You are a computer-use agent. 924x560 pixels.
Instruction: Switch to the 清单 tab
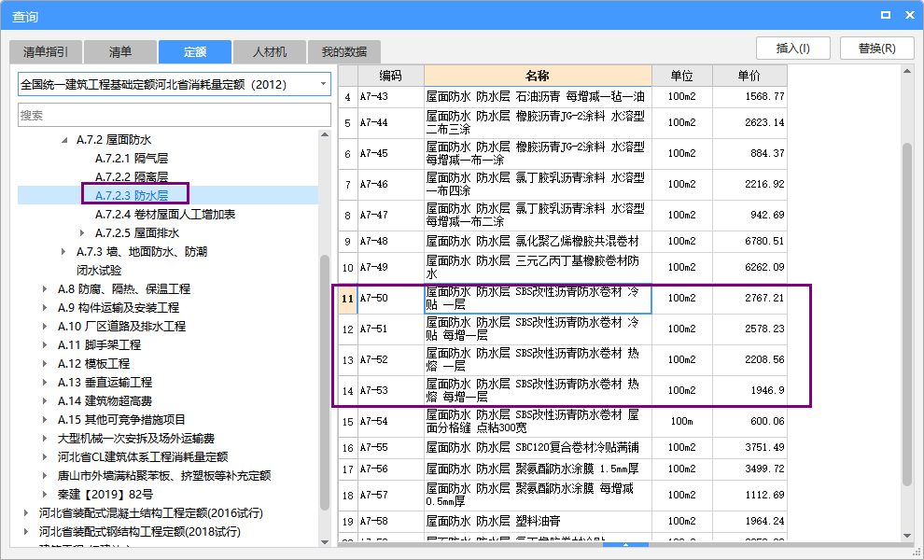pos(120,52)
